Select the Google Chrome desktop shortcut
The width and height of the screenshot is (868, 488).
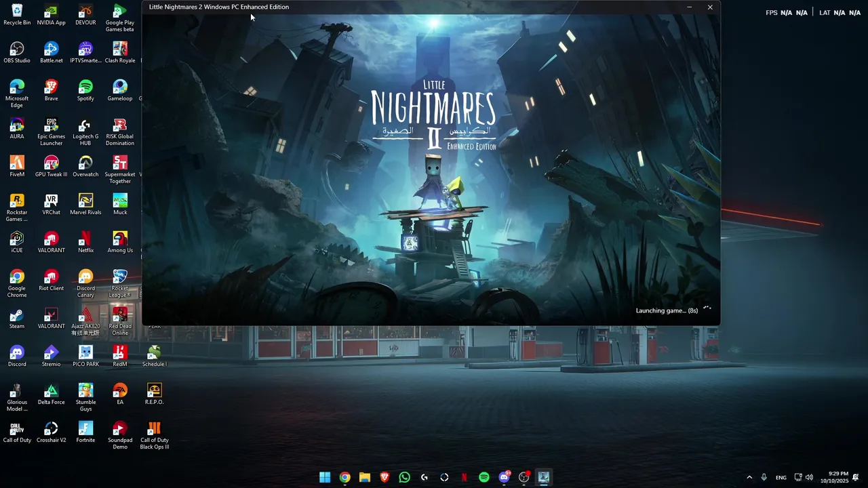[17, 284]
